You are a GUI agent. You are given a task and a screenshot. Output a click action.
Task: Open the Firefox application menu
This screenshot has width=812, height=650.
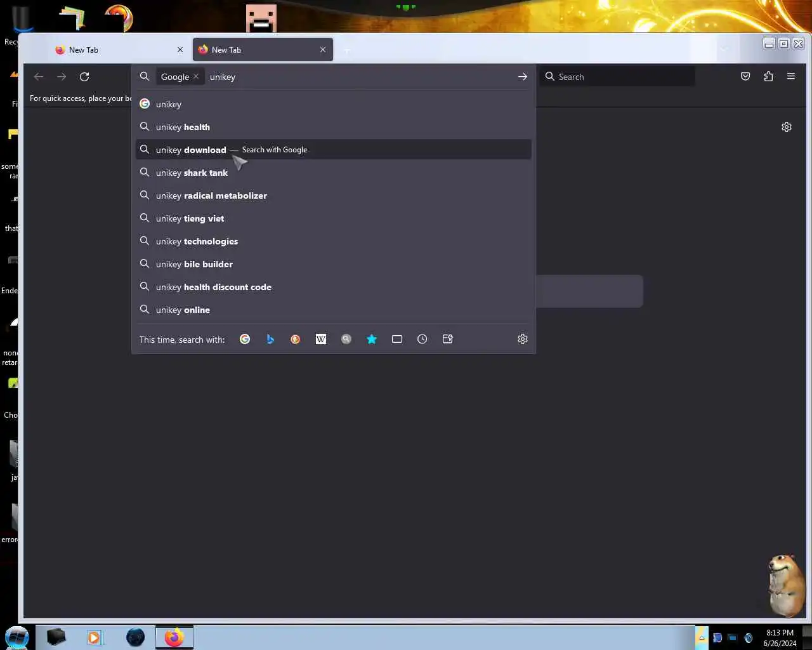pyautogui.click(x=791, y=77)
